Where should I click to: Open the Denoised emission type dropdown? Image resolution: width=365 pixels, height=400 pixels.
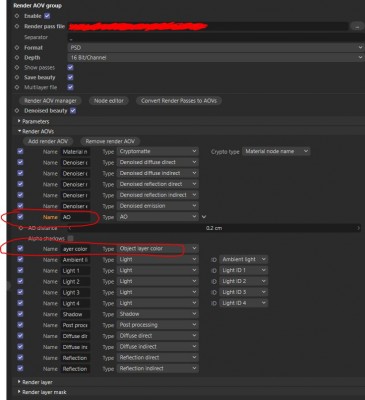pos(158,206)
